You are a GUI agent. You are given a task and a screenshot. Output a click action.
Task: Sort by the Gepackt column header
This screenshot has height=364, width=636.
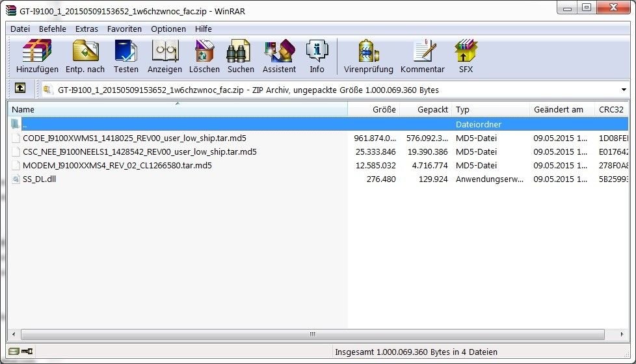tap(425, 109)
